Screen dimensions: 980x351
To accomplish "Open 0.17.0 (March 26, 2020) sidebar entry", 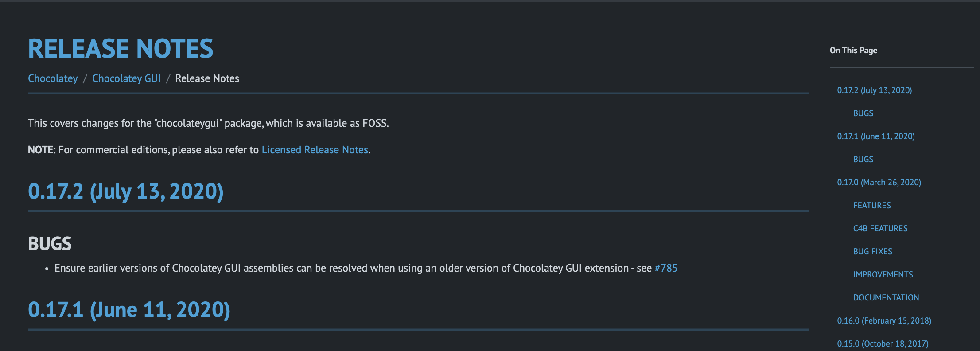I will (x=879, y=182).
